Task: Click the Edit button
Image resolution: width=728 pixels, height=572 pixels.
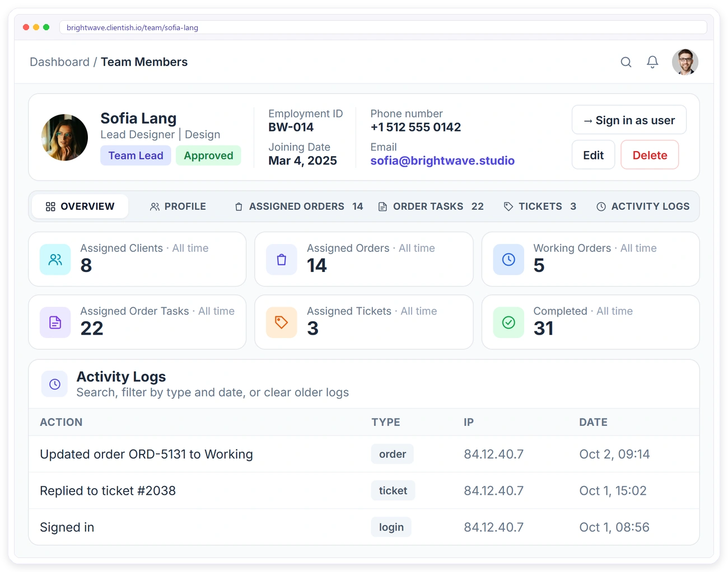Action: (x=593, y=155)
